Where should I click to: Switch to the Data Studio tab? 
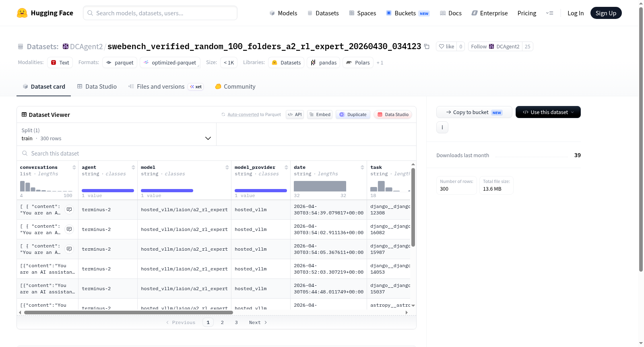(x=97, y=87)
